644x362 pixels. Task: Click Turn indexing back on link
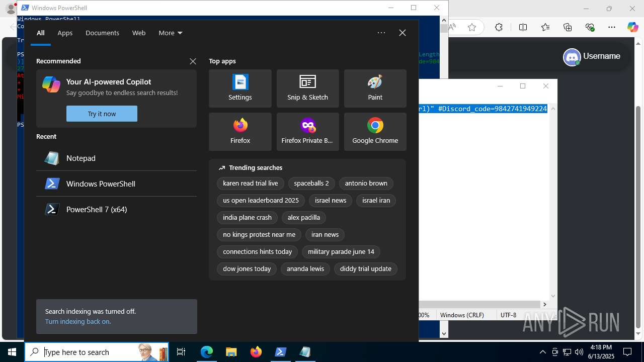click(78, 321)
